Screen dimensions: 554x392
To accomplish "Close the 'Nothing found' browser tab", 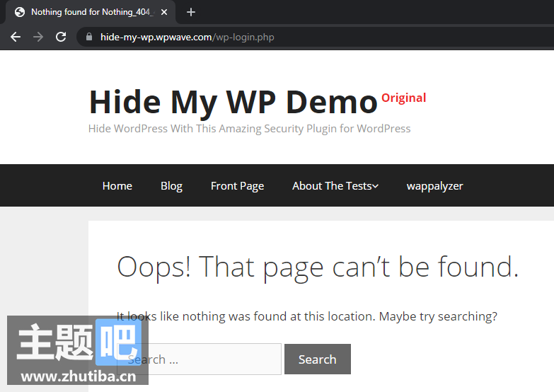I will [164, 12].
